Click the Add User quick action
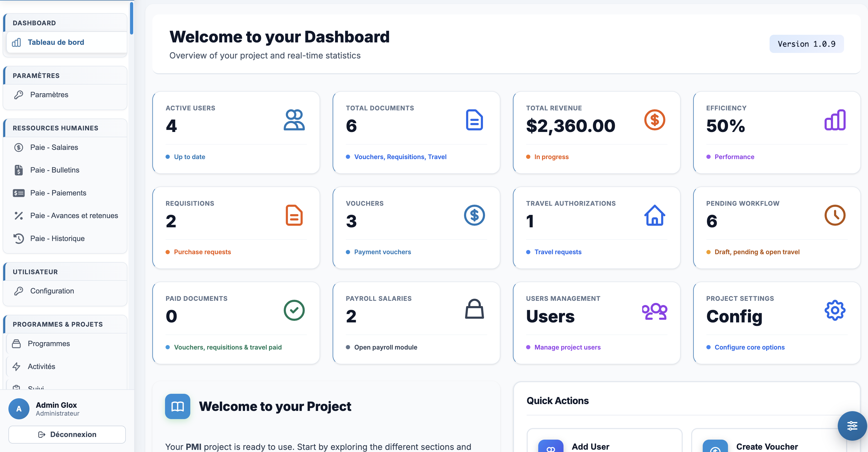 605,442
